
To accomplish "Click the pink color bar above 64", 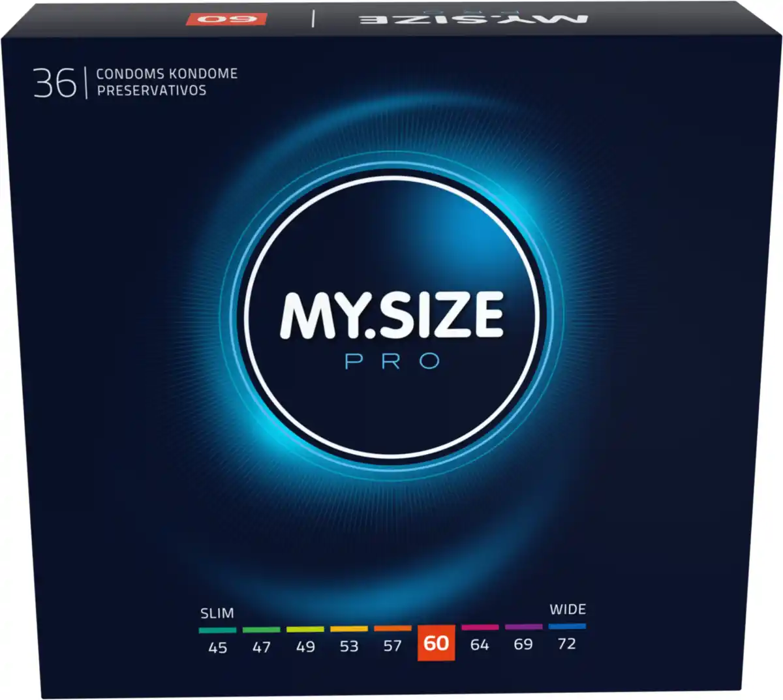I will coord(480,627).
